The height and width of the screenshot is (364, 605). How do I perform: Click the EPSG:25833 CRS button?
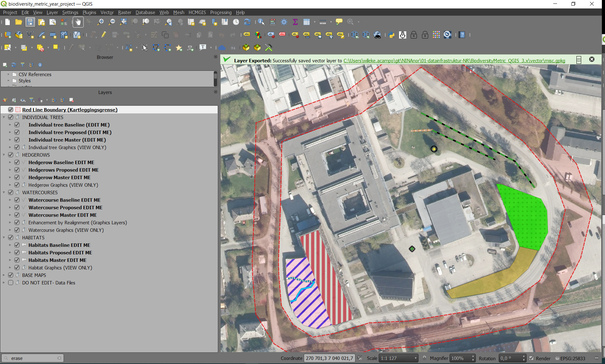pos(570,358)
